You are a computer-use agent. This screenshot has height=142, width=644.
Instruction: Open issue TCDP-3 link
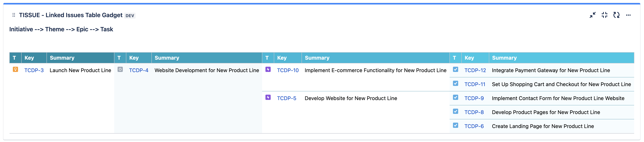click(x=34, y=70)
